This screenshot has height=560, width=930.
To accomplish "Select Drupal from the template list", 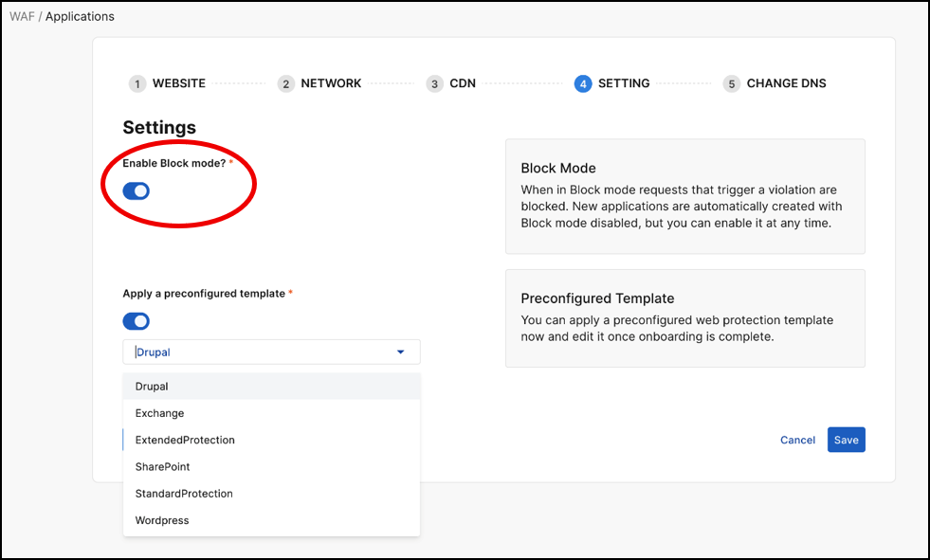I will click(152, 387).
